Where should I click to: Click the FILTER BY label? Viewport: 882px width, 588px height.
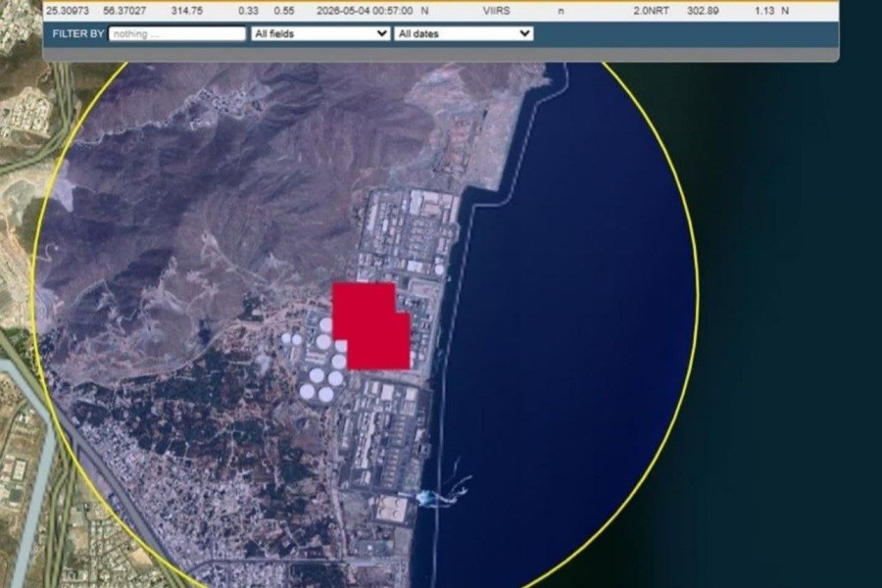coord(78,33)
